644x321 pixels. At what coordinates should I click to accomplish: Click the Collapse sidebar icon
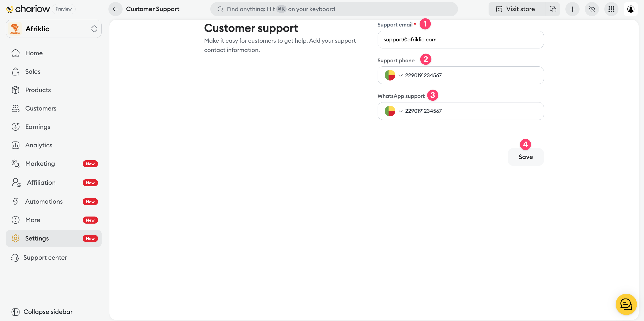15,312
